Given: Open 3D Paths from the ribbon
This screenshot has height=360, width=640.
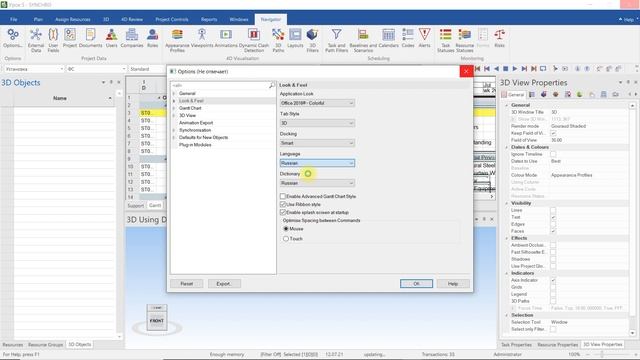Looking at the screenshot, I should pyautogui.click(x=278, y=40).
